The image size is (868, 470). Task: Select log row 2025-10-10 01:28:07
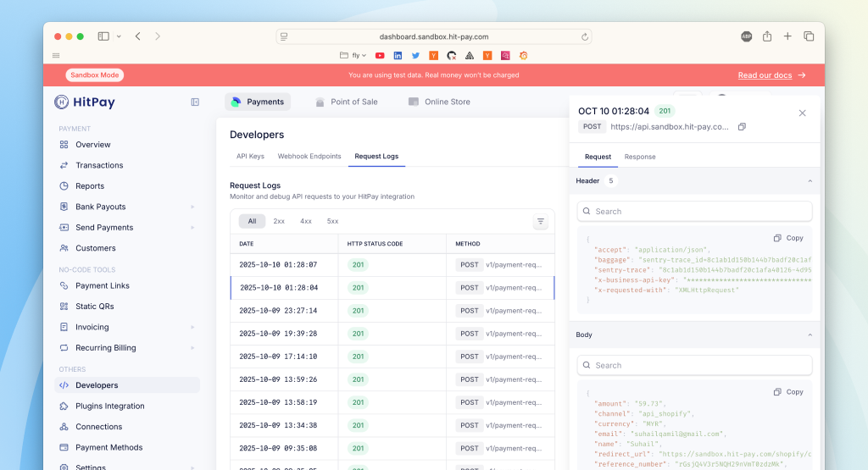(392, 265)
